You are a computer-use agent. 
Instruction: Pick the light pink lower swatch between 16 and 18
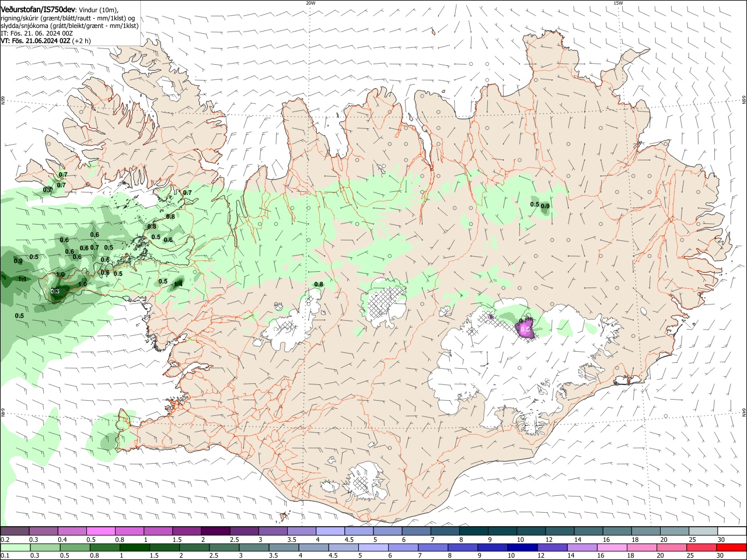(x=611, y=547)
